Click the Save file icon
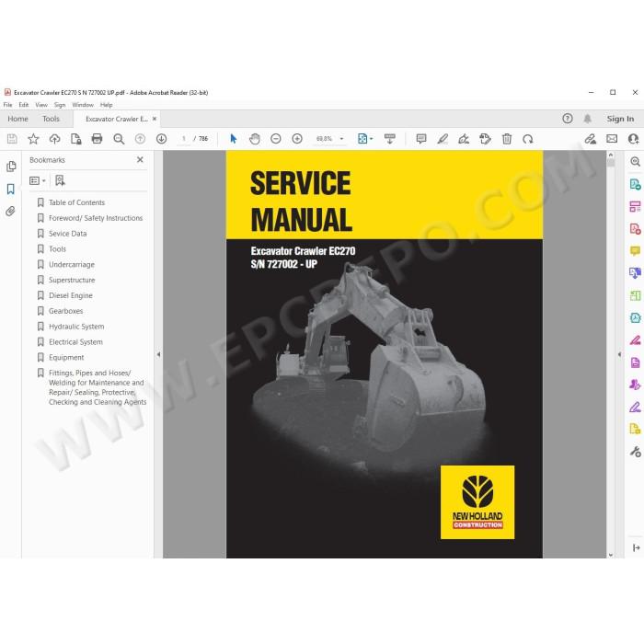 [x=12, y=139]
